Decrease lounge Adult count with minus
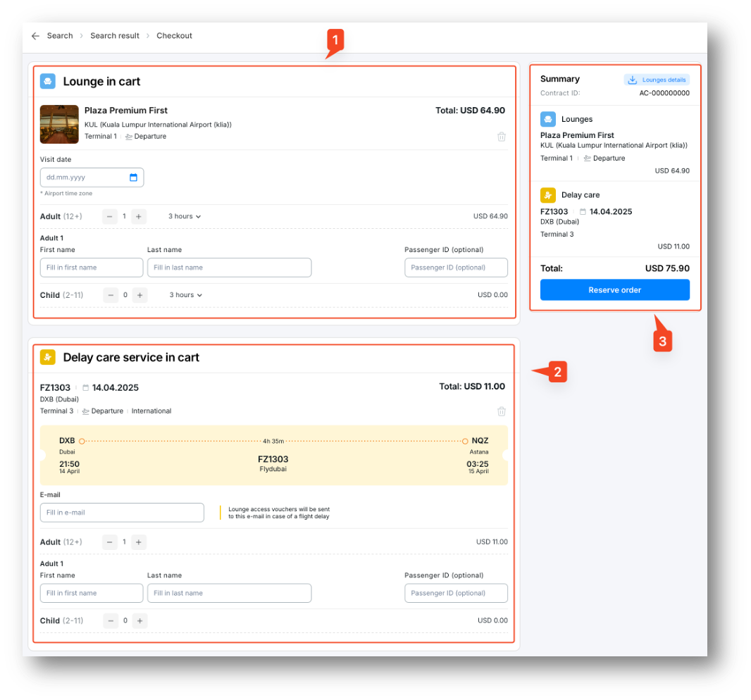 coord(110,216)
